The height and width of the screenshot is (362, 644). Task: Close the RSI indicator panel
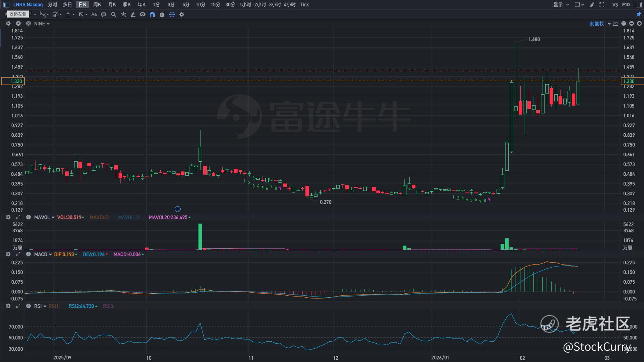point(28,306)
